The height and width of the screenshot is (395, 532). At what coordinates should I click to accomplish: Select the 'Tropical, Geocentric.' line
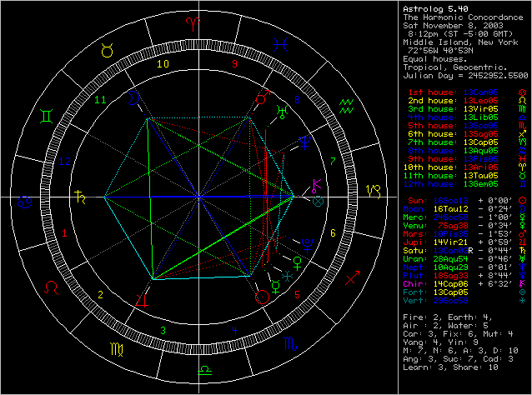(x=455, y=67)
